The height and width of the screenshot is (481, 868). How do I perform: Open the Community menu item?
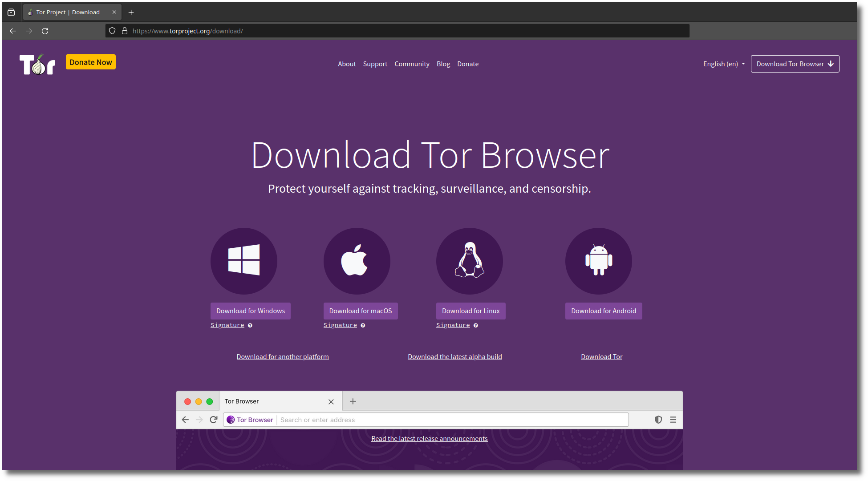click(x=412, y=64)
